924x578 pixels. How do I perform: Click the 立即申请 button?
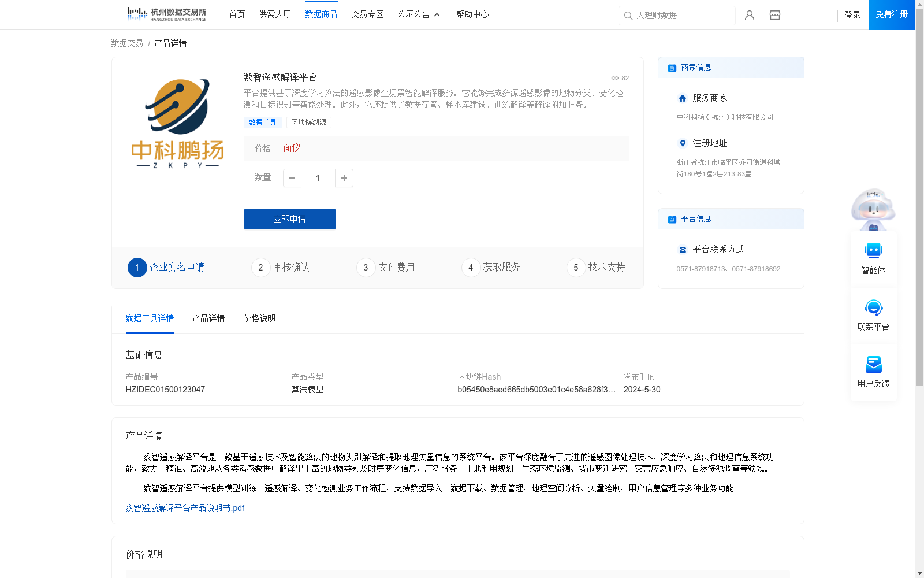[290, 219]
